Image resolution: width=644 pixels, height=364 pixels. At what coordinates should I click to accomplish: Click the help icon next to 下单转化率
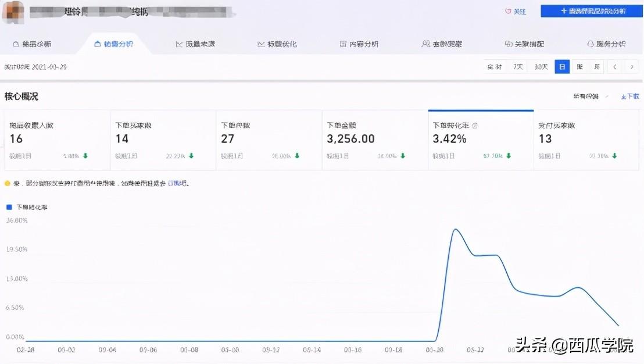coord(475,126)
